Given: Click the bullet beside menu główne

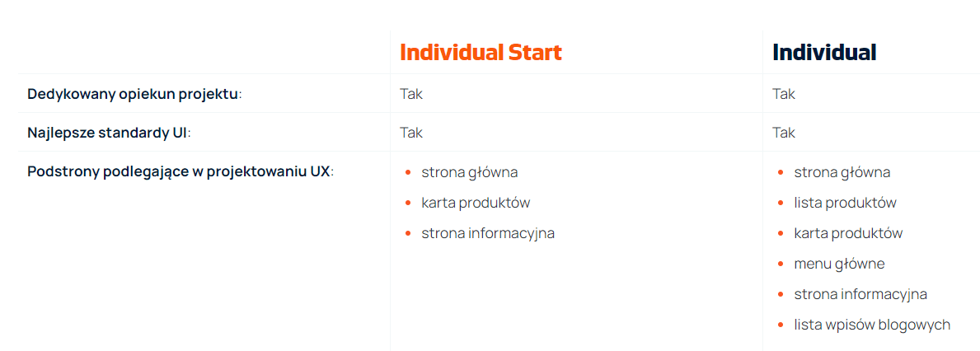Looking at the screenshot, I should click(781, 264).
